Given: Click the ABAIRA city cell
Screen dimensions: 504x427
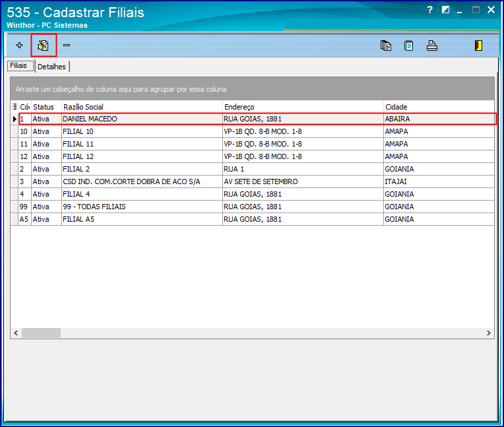Looking at the screenshot, I should click(x=439, y=119).
